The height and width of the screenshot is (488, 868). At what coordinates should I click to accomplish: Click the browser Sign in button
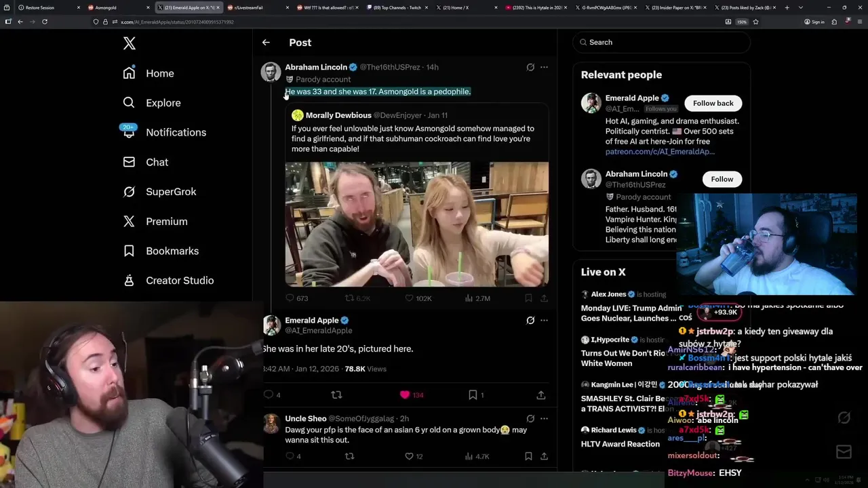(x=814, y=22)
